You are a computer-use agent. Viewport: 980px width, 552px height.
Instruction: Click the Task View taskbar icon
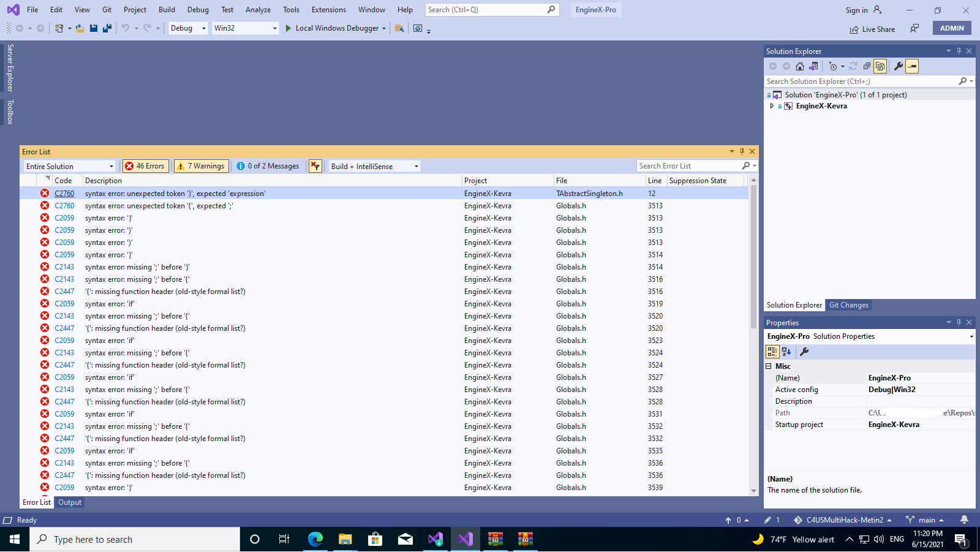click(284, 539)
